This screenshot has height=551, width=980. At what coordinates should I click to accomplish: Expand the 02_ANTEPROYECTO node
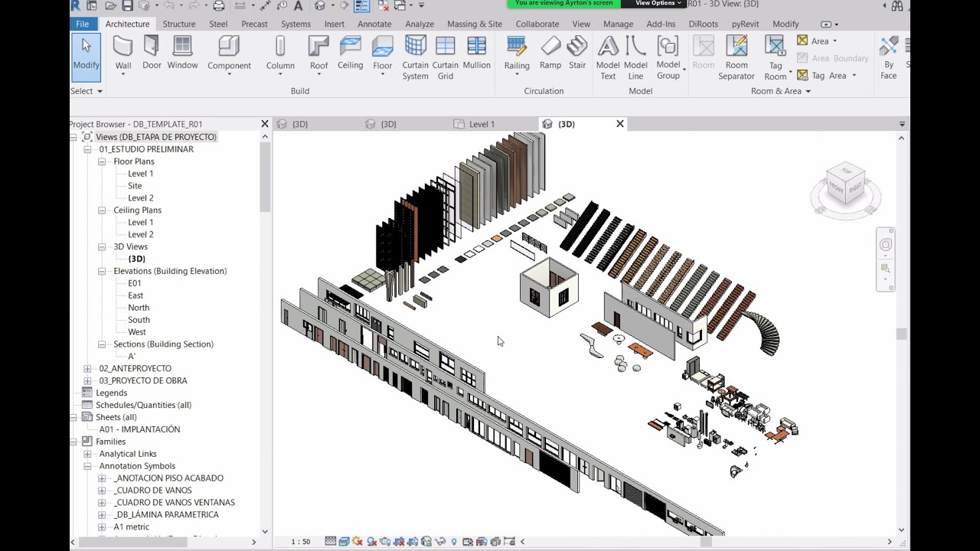coord(87,369)
